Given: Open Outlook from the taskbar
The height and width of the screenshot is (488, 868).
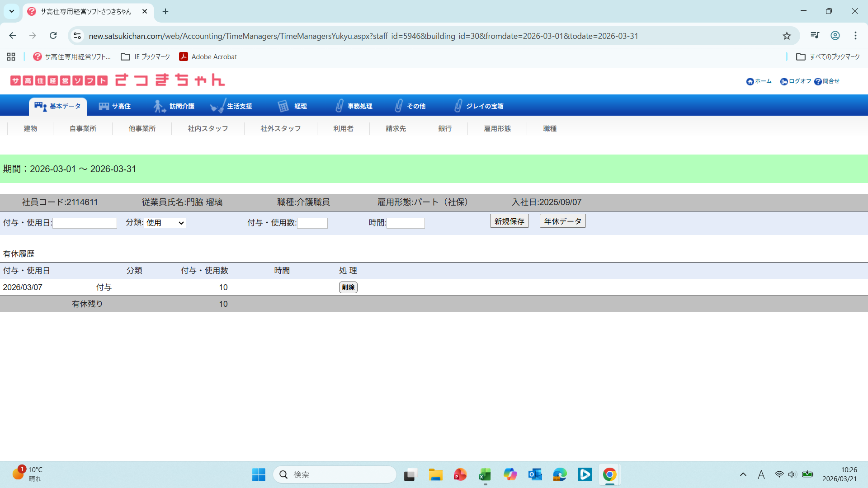Looking at the screenshot, I should tap(535, 474).
